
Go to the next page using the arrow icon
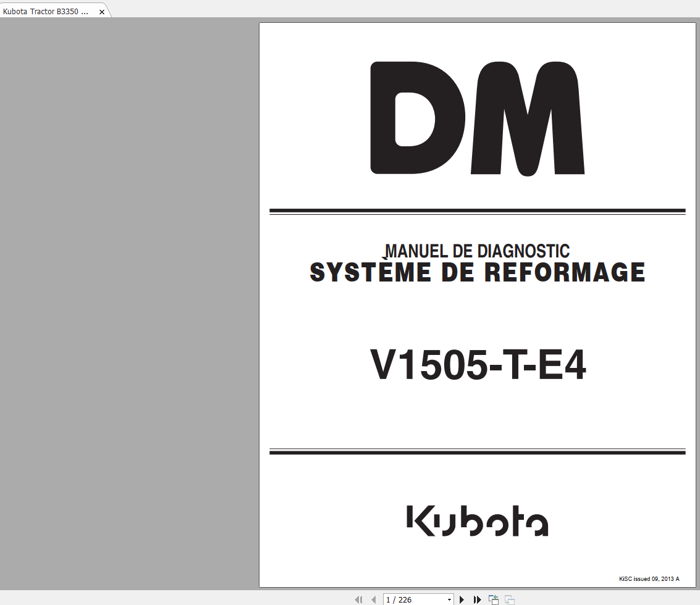(462, 599)
